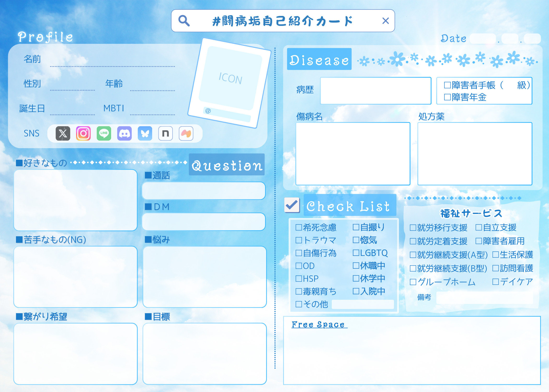Click the Instagram icon in the SNS row
Viewport: 549px width, 392px height.
click(x=83, y=133)
